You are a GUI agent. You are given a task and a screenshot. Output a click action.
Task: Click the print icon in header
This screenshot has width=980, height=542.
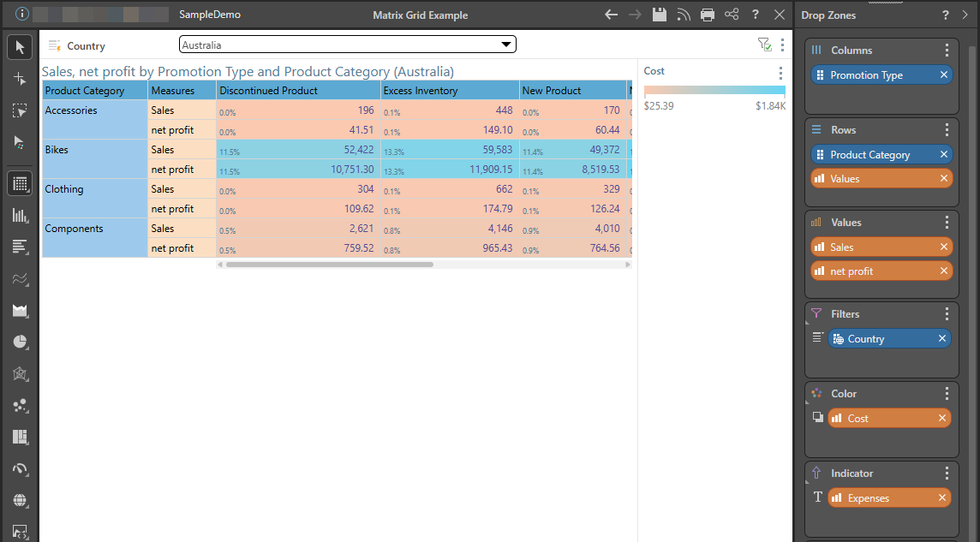pos(707,15)
